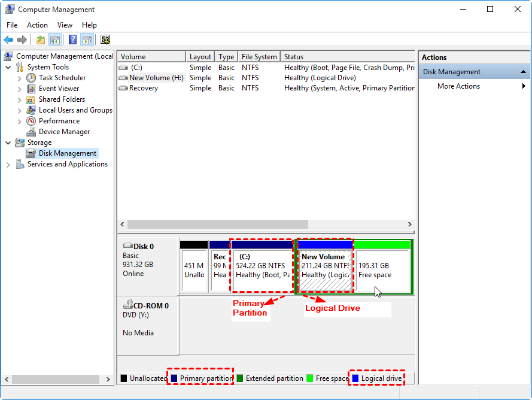
Task: Click the up folder toolbar icon
Action: pos(39,40)
